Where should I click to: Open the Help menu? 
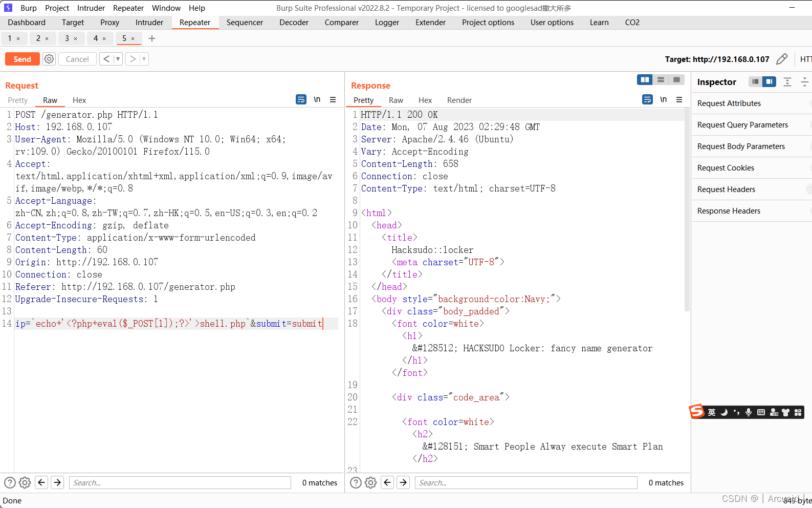point(197,8)
